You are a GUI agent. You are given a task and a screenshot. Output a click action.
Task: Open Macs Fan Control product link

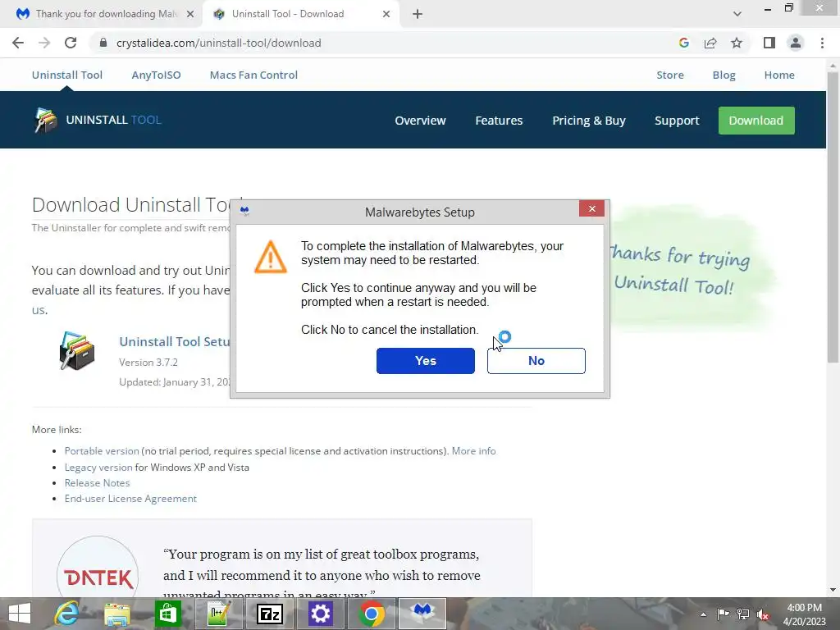click(254, 75)
